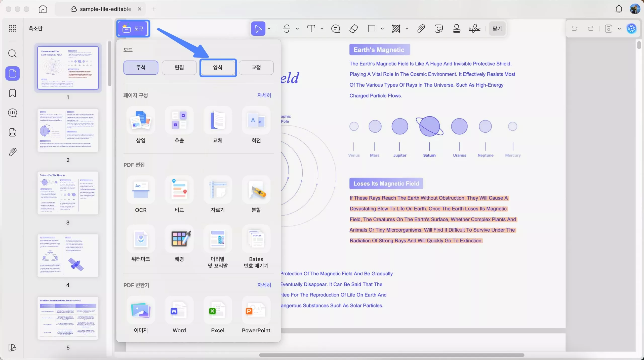Viewport: 644px width, 360px height.
Task: Open notifications bell
Action: pyautogui.click(x=619, y=9)
